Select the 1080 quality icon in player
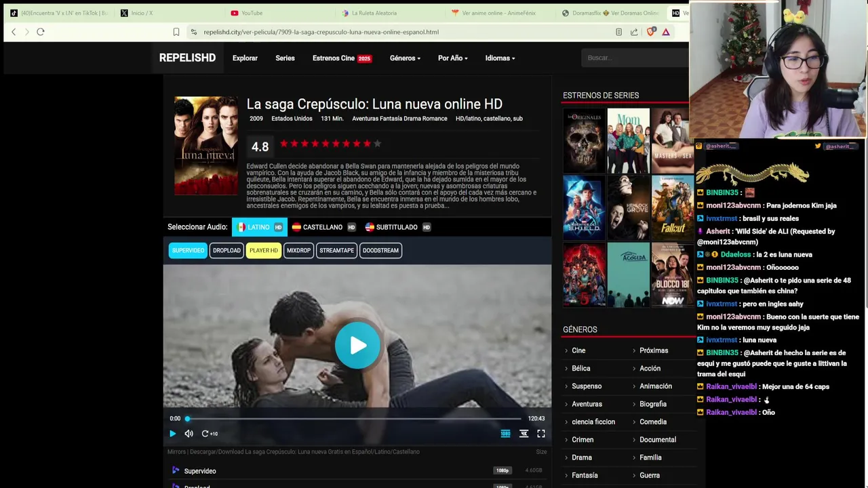The image size is (868, 488). (505, 434)
